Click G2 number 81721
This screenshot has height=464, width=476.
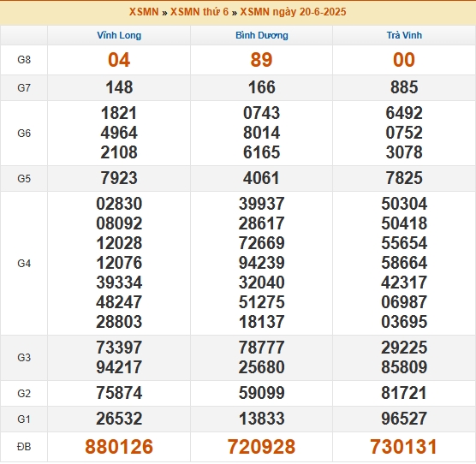tap(404, 393)
